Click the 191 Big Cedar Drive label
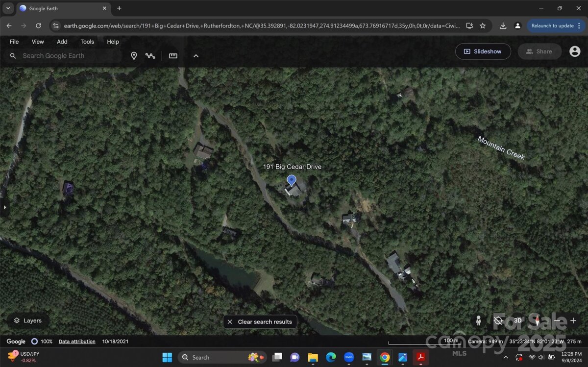 [x=292, y=167]
